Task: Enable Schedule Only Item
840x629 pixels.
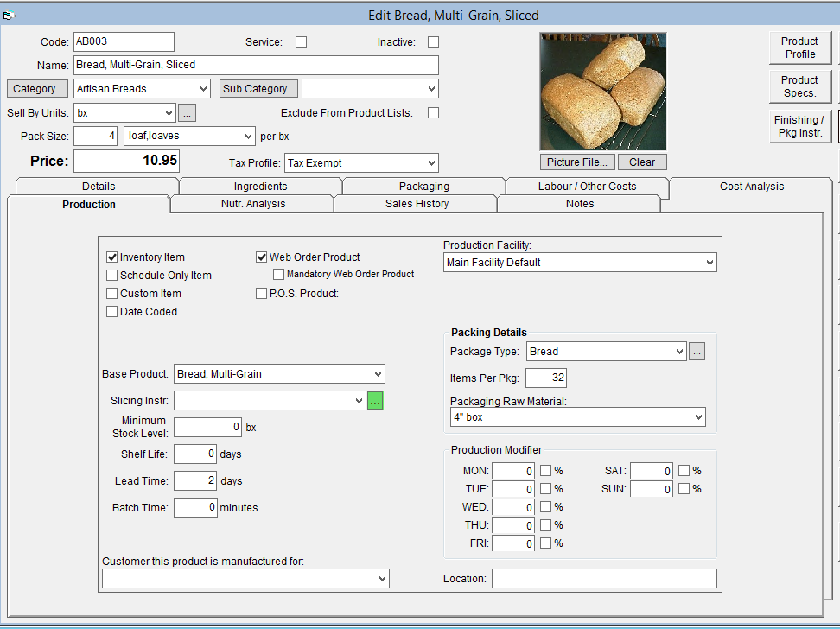Action: (112, 276)
